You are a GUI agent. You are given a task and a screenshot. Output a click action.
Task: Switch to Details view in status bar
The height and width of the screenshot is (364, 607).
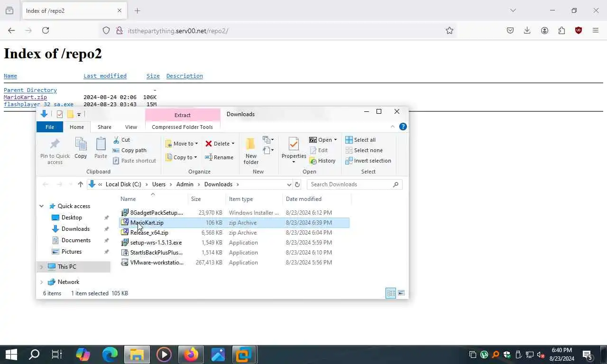[x=391, y=293]
